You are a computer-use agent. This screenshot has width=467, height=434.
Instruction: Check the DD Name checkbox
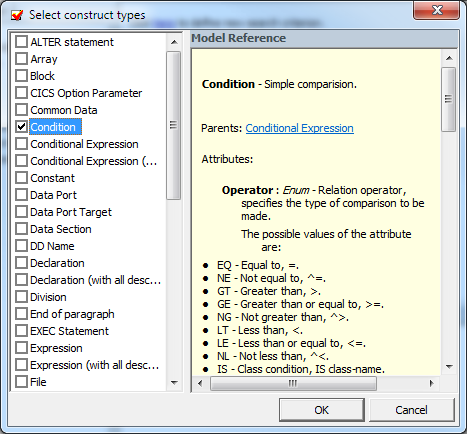coord(21,246)
